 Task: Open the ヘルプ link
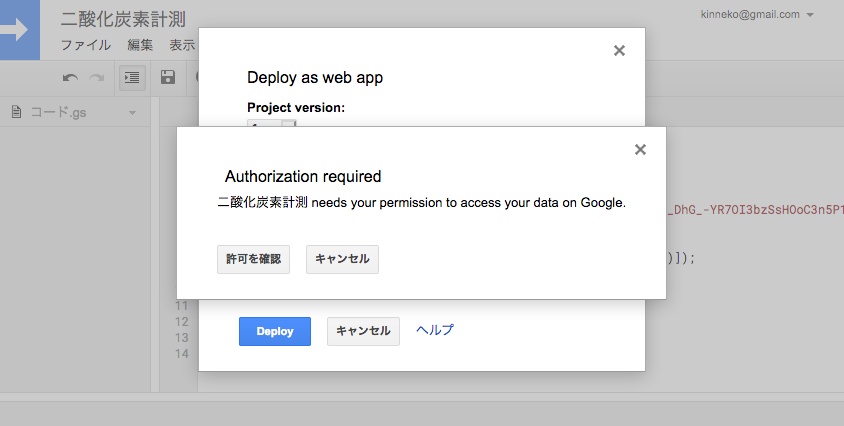point(435,330)
